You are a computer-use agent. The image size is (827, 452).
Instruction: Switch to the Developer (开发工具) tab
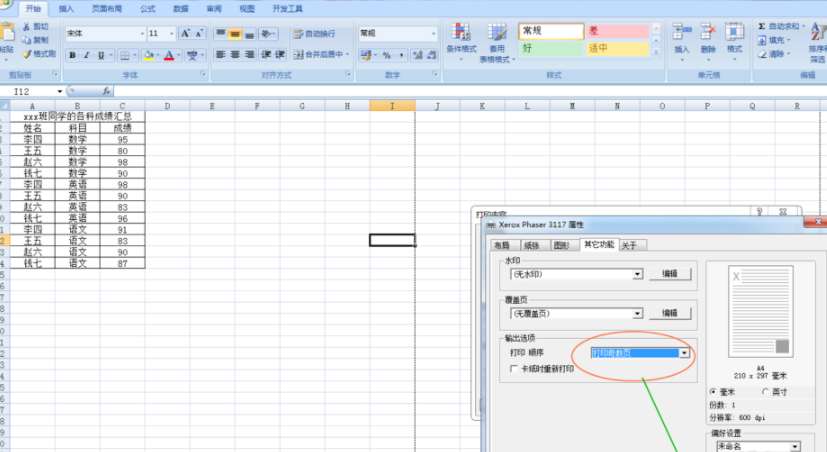coord(287,9)
